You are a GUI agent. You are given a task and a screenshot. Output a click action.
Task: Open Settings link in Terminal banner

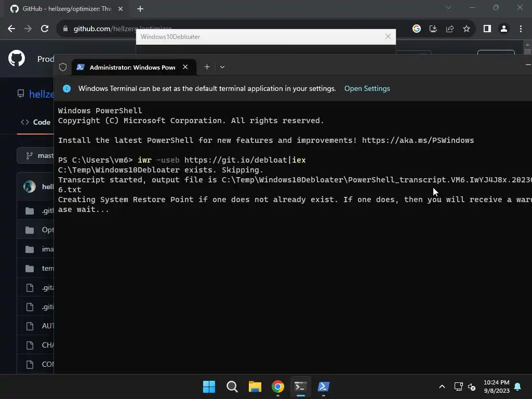click(x=367, y=88)
